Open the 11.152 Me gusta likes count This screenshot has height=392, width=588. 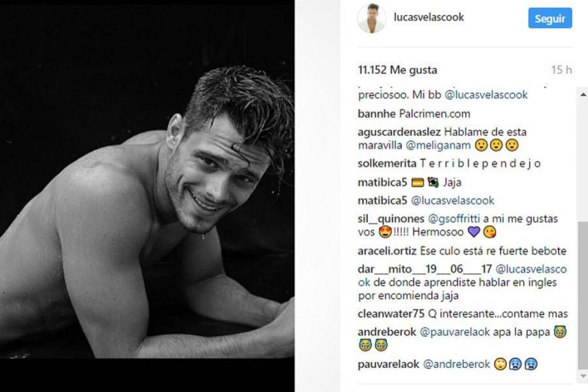coord(397,70)
